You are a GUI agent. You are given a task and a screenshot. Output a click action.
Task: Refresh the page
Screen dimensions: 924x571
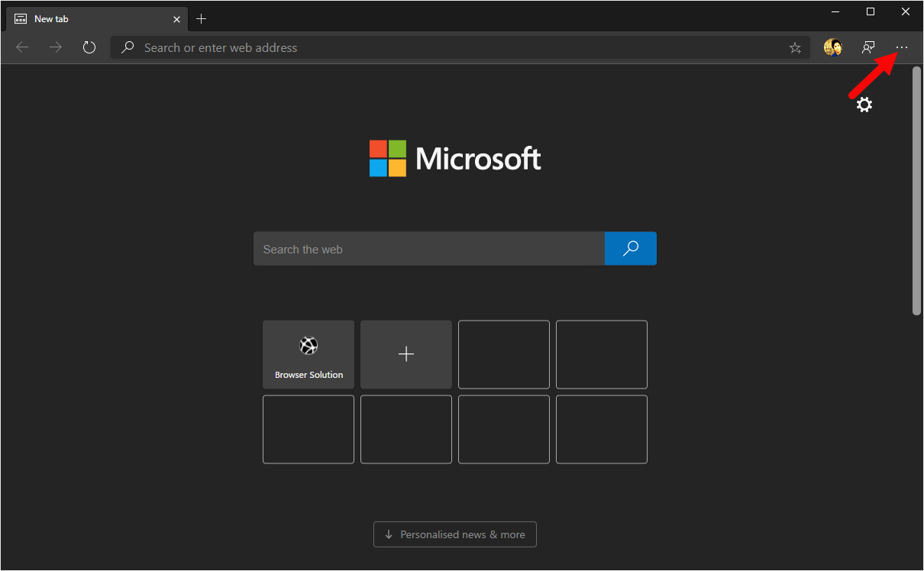[x=89, y=47]
